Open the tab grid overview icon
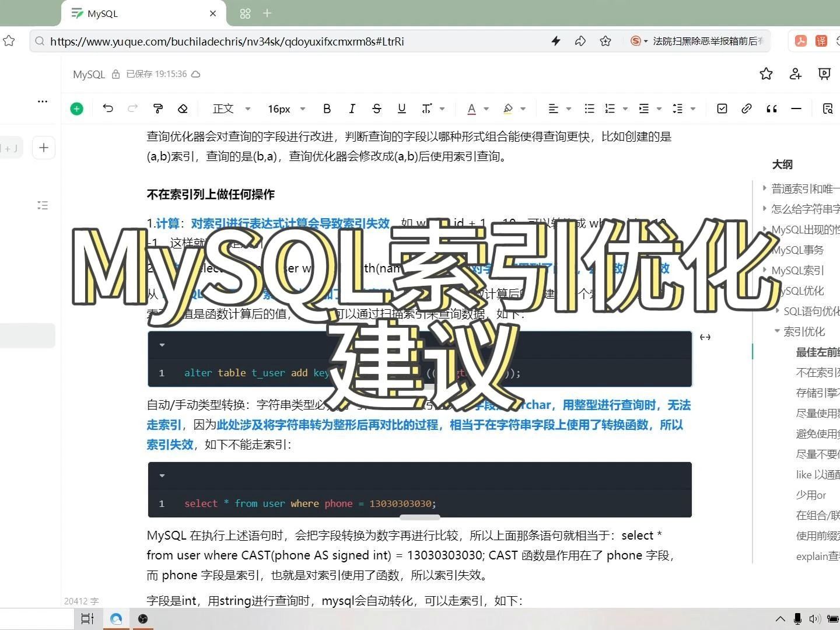This screenshot has width=840, height=630. point(245,13)
